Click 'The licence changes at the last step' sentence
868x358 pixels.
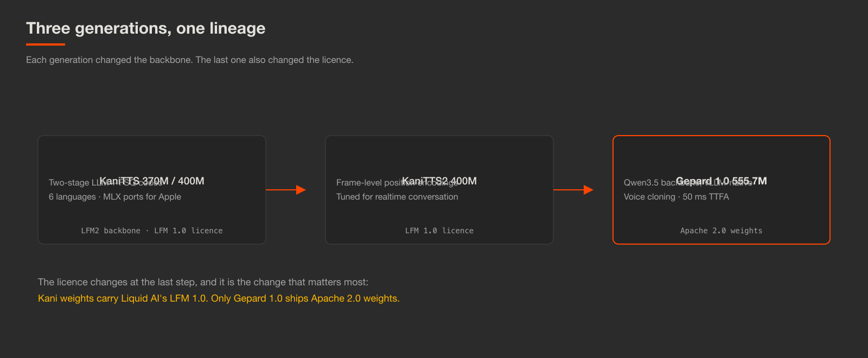(x=203, y=282)
